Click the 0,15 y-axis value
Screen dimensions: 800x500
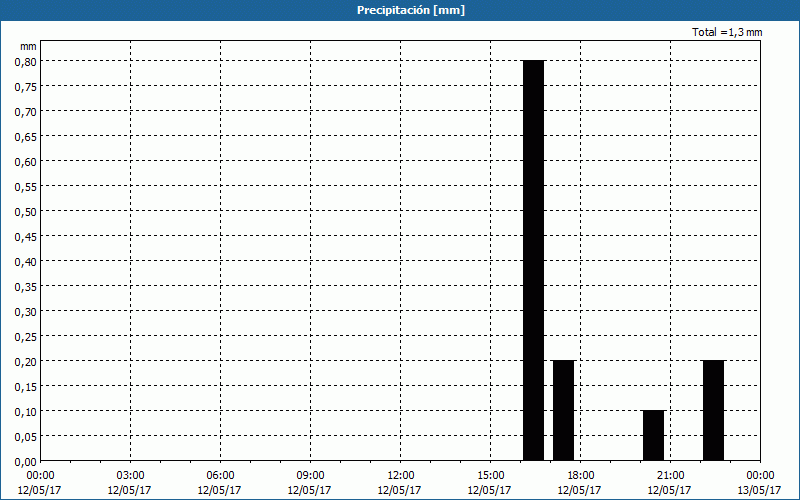(26, 387)
